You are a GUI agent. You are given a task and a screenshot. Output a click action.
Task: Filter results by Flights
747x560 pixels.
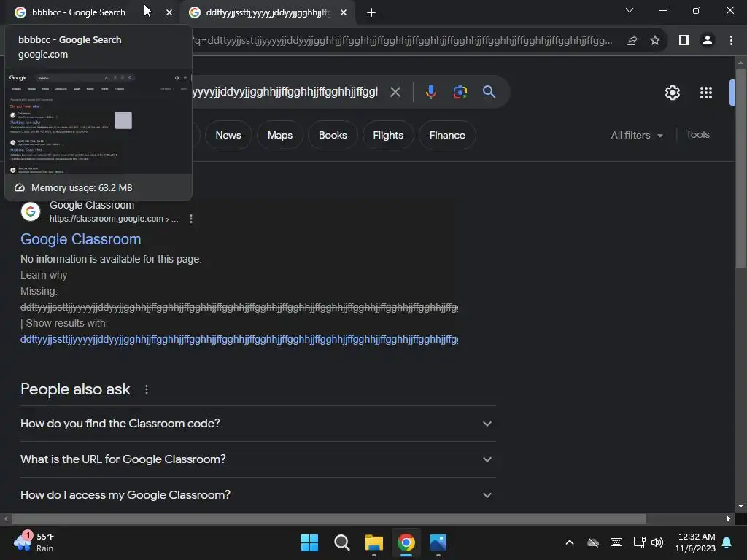388,135
